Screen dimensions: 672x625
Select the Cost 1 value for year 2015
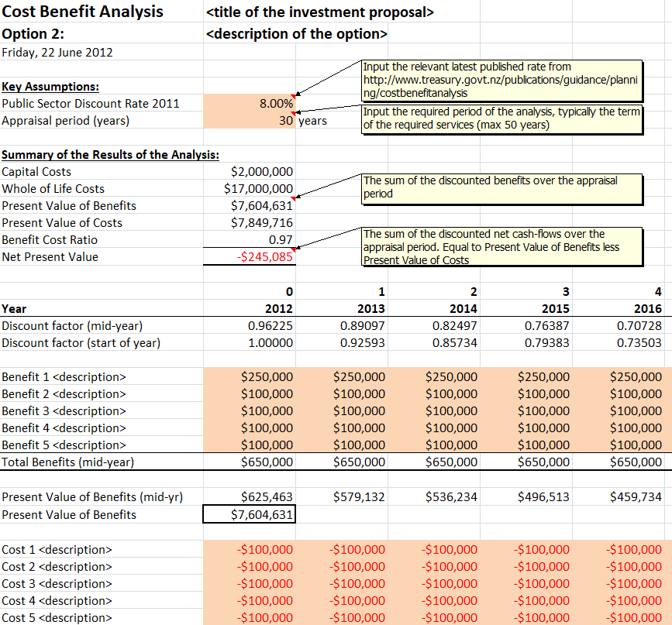point(543,549)
